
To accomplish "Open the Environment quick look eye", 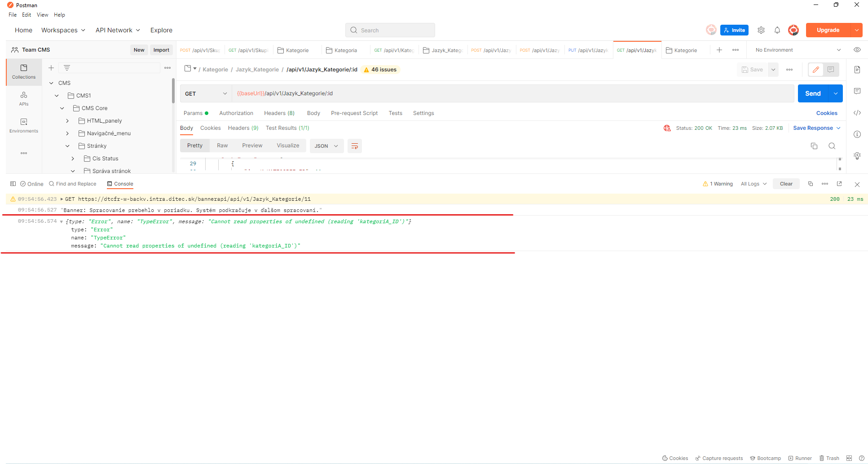I will tap(857, 50).
